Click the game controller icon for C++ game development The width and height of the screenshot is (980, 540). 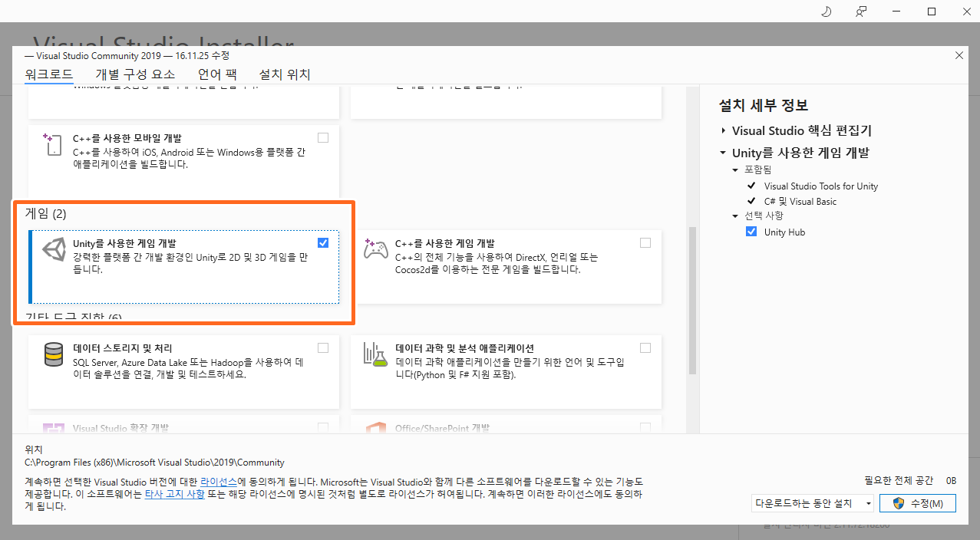376,249
